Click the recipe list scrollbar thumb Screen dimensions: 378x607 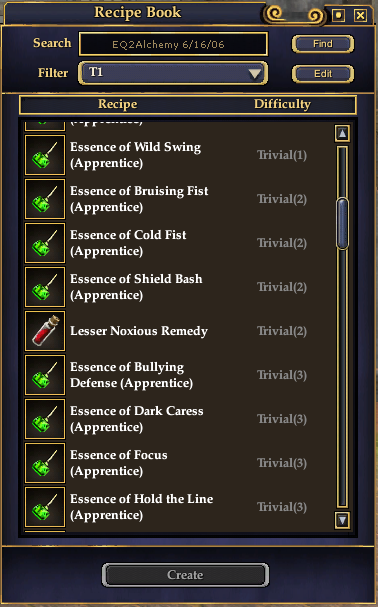[342, 223]
